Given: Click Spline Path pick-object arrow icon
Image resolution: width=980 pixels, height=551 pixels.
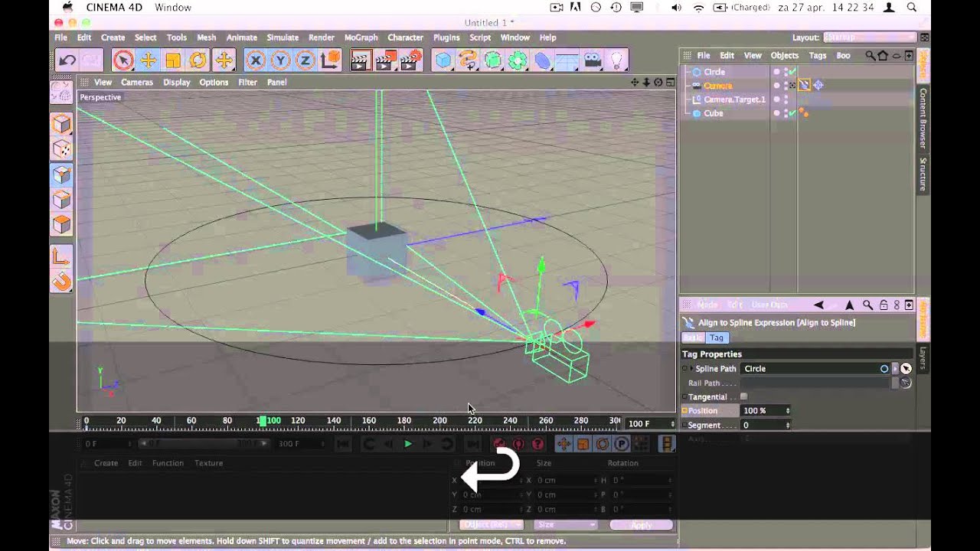Looking at the screenshot, I should [906, 369].
